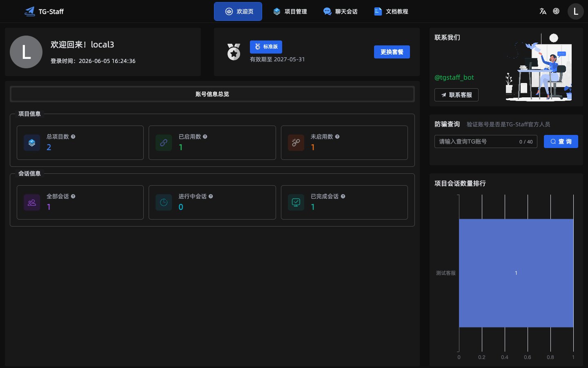Show help tooltip for 已启用数
588x368 pixels.
pyautogui.click(x=205, y=137)
